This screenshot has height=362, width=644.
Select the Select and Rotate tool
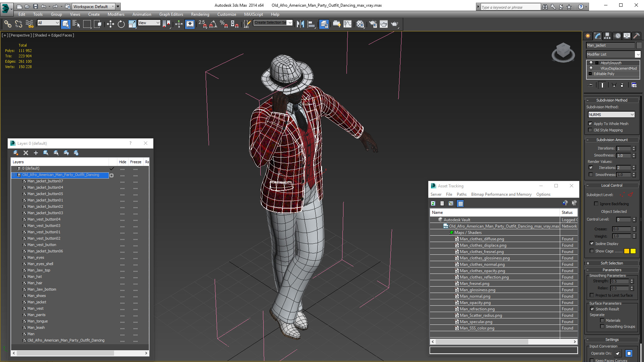coord(121,24)
